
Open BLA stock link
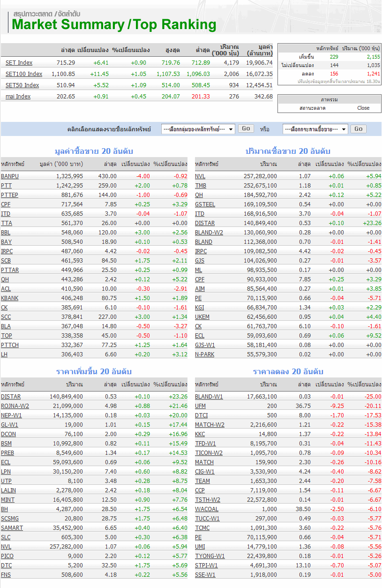coord(6,326)
